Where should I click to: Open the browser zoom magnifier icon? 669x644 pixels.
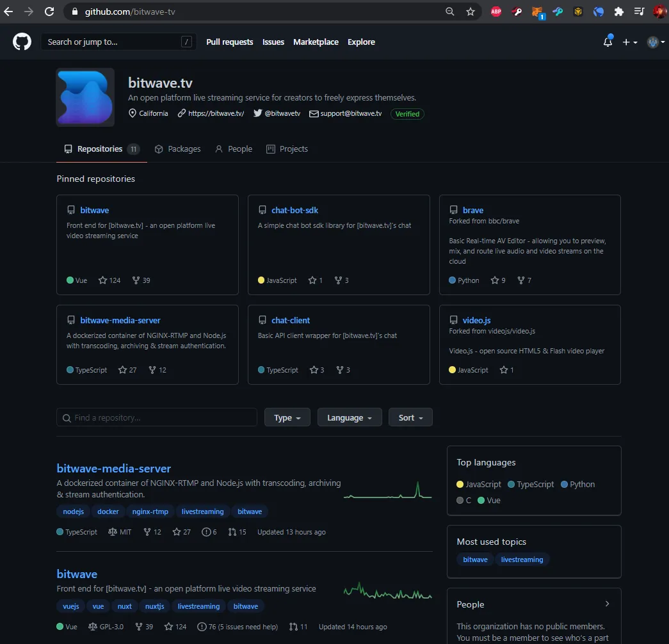(449, 12)
